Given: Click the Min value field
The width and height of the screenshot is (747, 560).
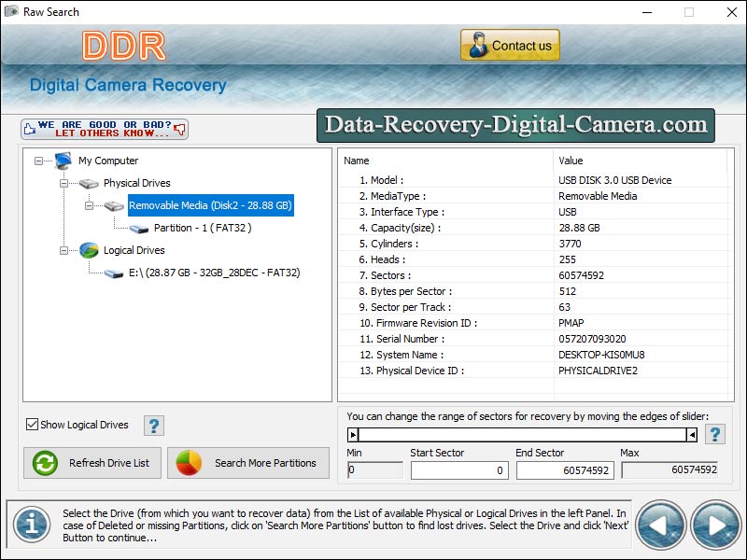Looking at the screenshot, I should (375, 470).
